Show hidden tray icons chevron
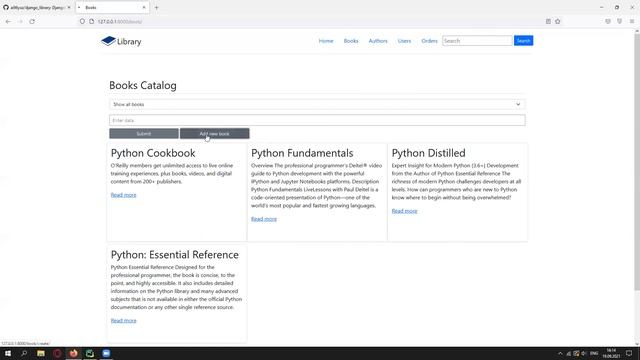The image size is (640, 360). tap(560, 353)
